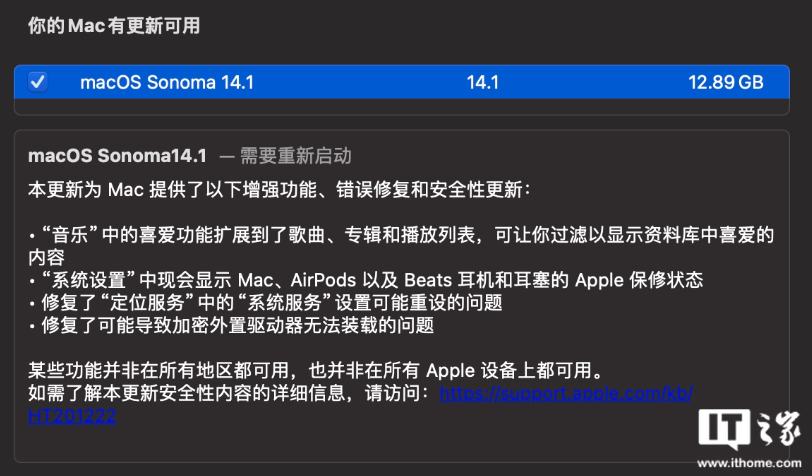Viewport: 812px width, 476px height.
Task: Click the IT之家 logo watermark
Action: [x=749, y=428]
